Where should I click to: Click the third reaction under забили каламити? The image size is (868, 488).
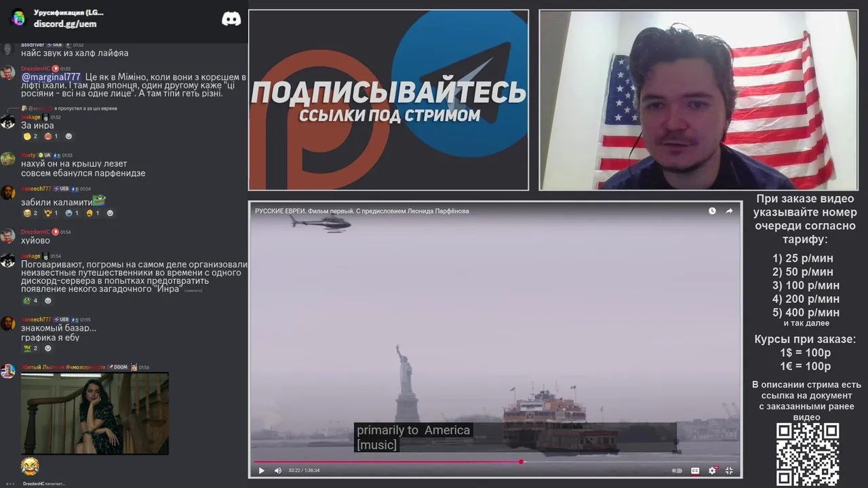point(72,213)
